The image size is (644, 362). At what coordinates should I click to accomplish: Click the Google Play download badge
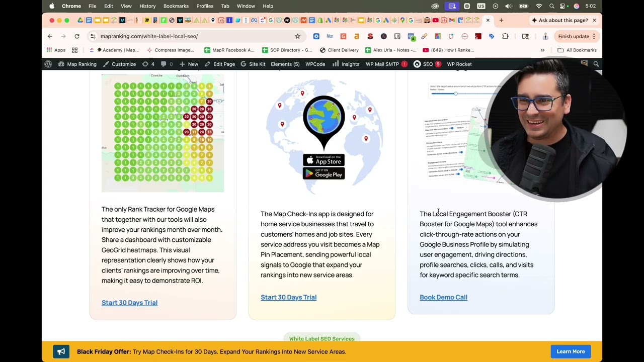tap(324, 174)
